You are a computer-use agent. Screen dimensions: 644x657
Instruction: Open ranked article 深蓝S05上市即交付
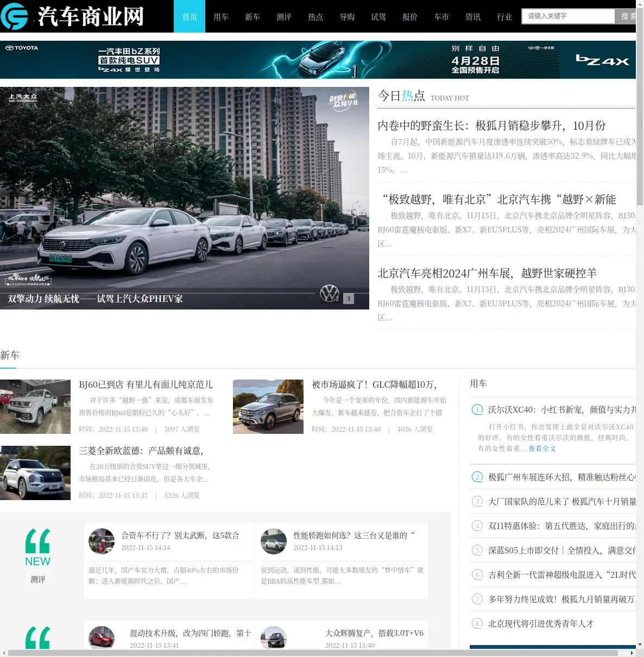[x=561, y=550]
